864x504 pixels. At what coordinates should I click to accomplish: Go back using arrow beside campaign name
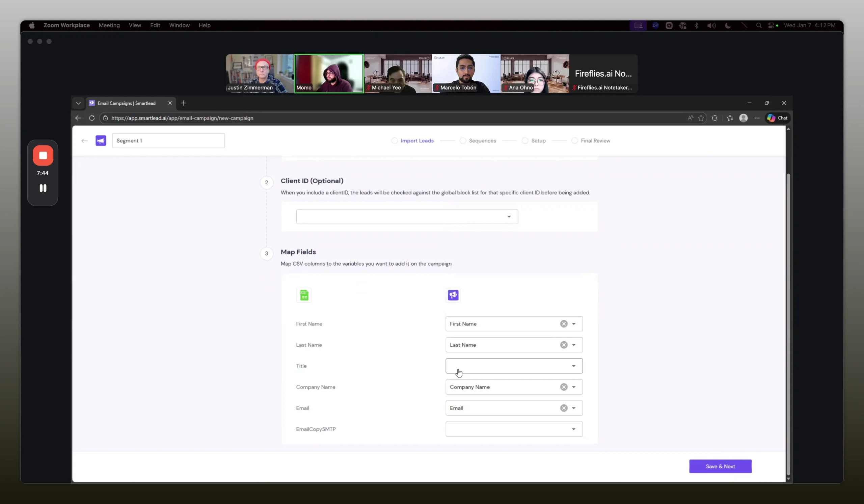tap(84, 140)
